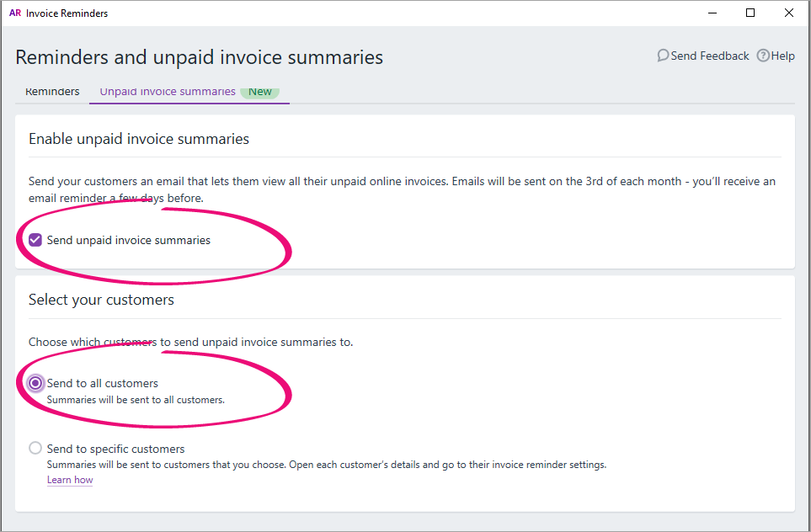Screen dimensions: 811x532
Task: Close the Invoice Reminders window
Action: (x=789, y=13)
